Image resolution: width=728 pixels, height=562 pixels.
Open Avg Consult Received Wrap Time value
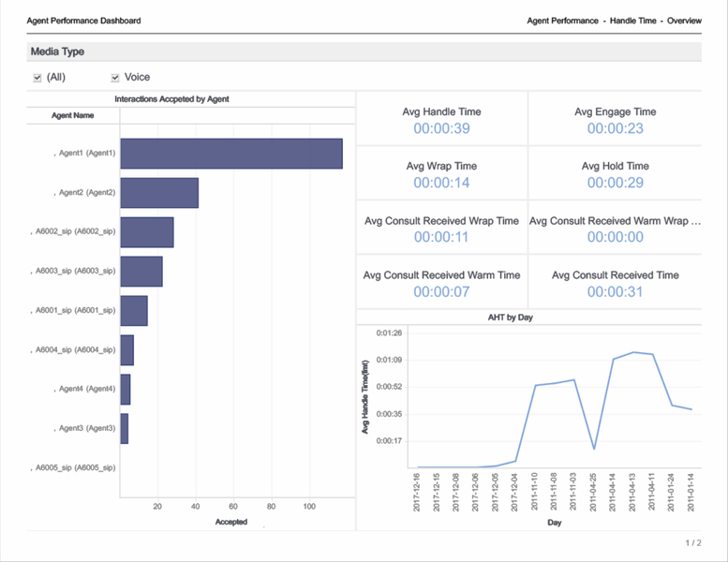click(x=441, y=238)
